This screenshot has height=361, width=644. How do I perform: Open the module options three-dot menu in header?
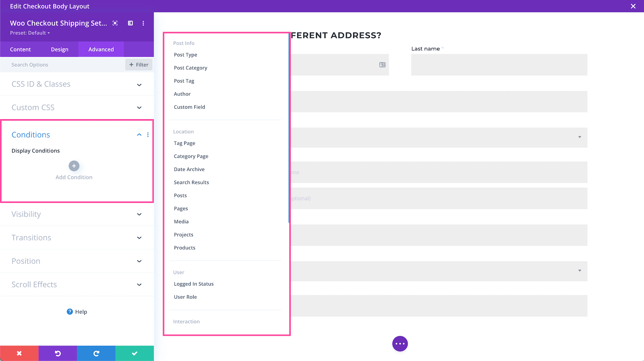pos(143,23)
